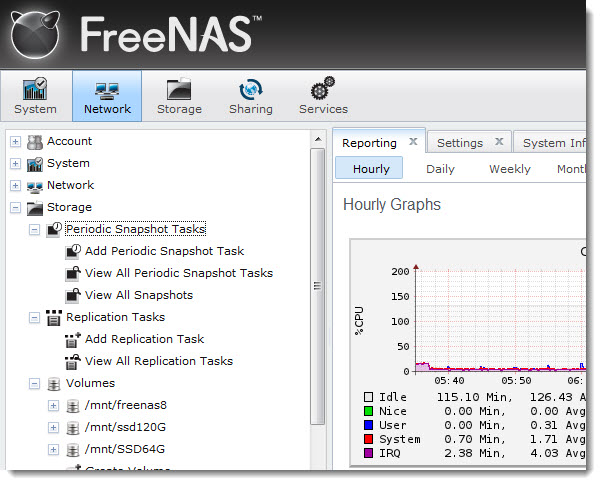Open Add Periodic Snapshot Task
The image size is (601, 485).
point(164,251)
